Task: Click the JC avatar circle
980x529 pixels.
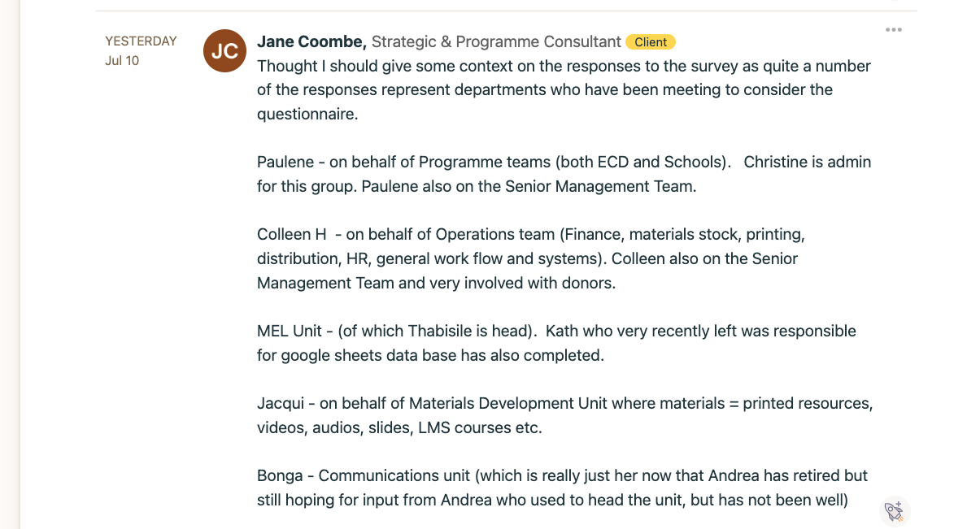Action: 224,50
